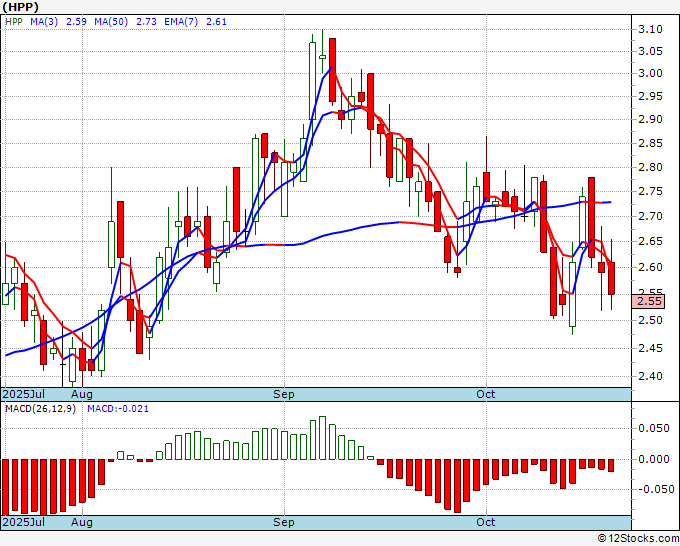Click the 0.050 MACD axis label

click(654, 428)
